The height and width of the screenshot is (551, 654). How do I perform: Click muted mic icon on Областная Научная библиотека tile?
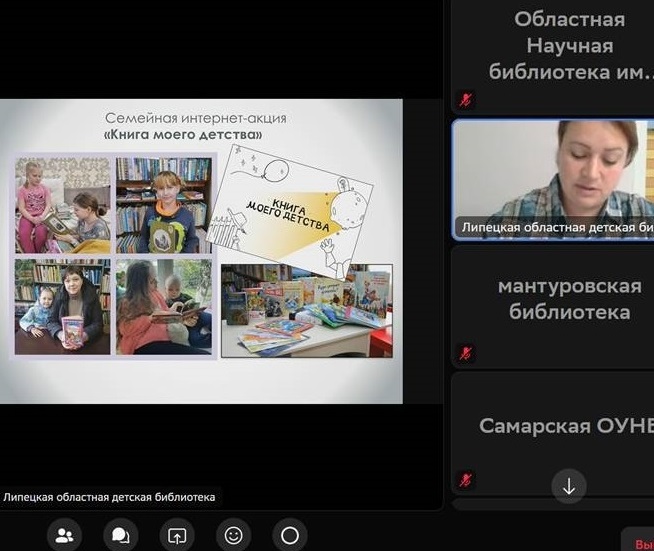pos(466,100)
